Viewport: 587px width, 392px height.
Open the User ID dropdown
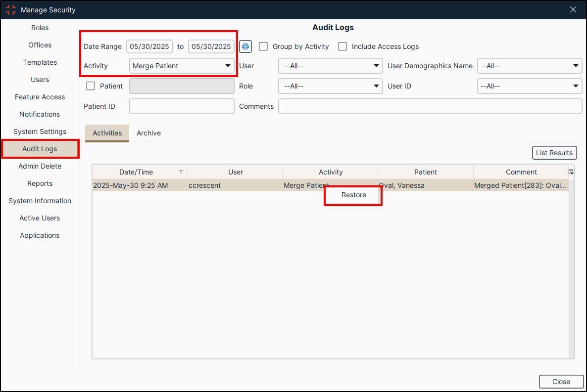(x=529, y=86)
